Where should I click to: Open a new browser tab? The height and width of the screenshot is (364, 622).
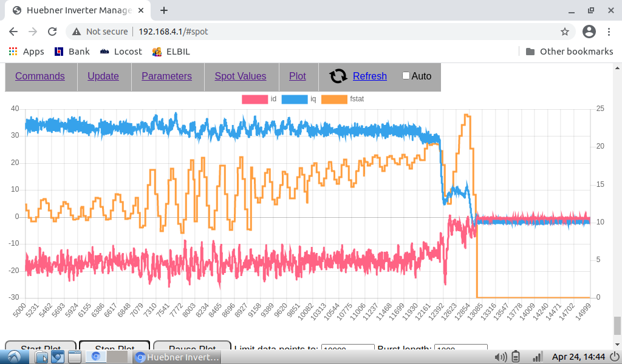(164, 10)
